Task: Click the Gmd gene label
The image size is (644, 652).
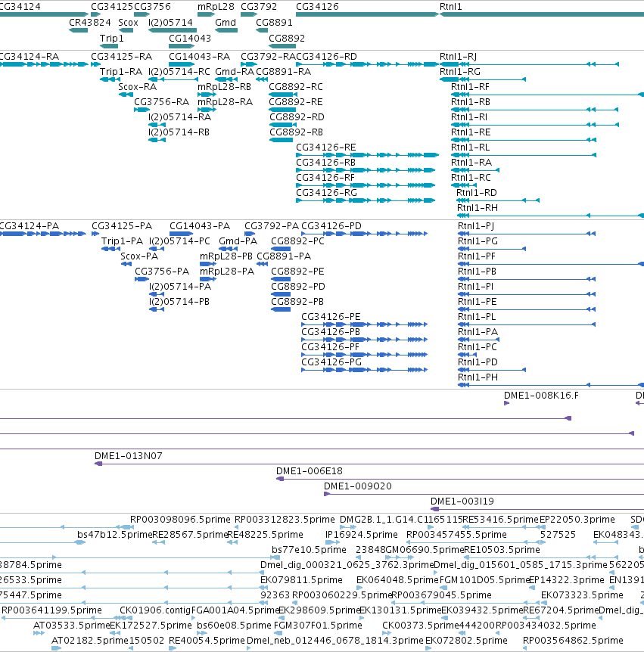Action: pos(226,23)
